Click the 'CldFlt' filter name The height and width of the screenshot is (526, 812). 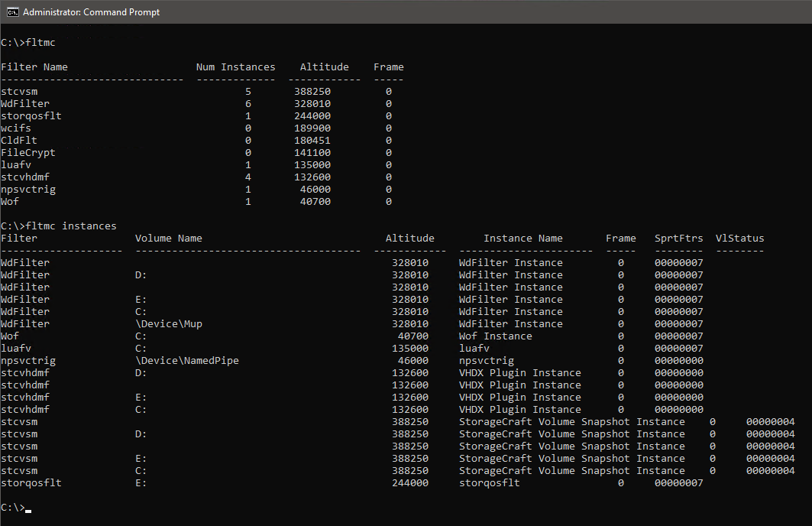point(18,141)
